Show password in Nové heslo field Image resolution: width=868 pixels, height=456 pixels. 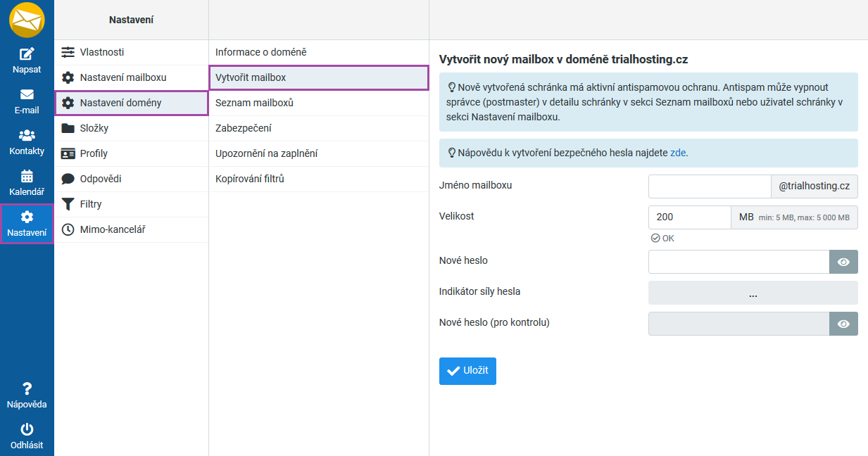[843, 262]
